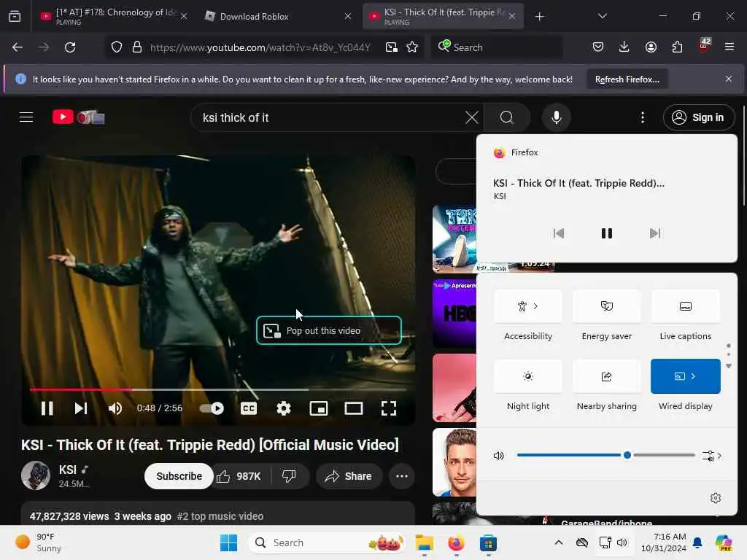Open extensions puzzle icon

coord(677,47)
